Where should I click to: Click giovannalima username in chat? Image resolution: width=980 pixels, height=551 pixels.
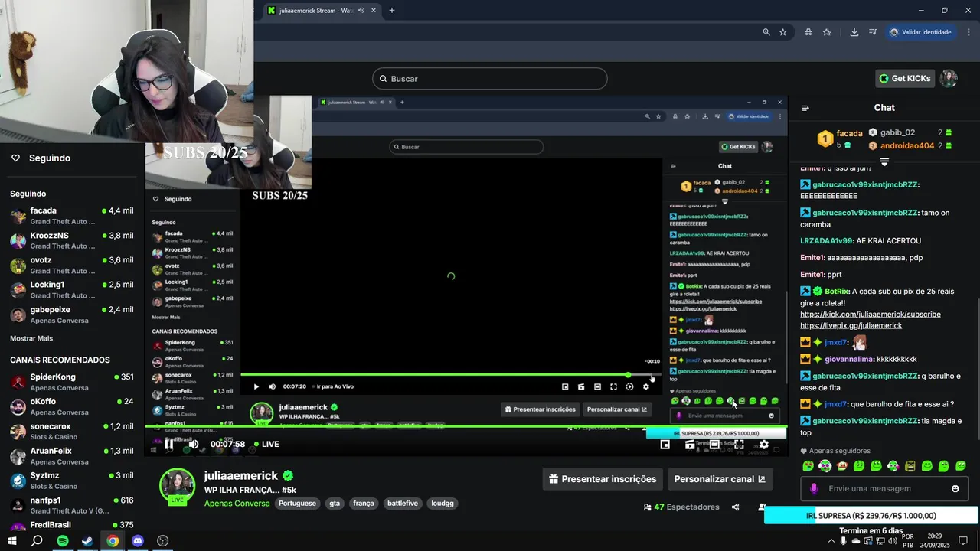click(849, 359)
